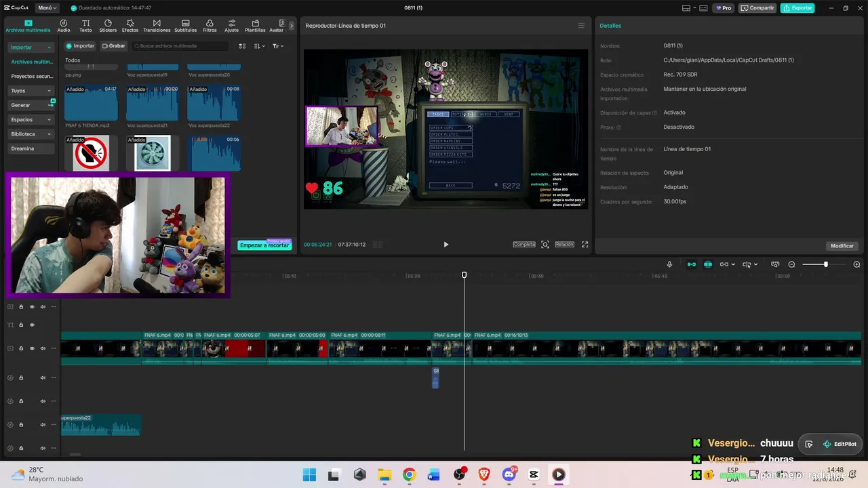
Task: Open the Filtros panel
Action: [210, 26]
